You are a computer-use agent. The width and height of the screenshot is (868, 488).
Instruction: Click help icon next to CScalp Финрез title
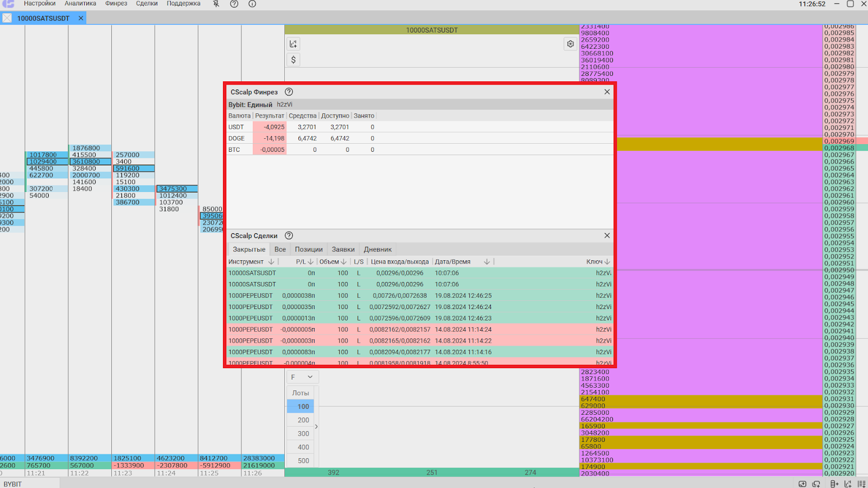289,92
